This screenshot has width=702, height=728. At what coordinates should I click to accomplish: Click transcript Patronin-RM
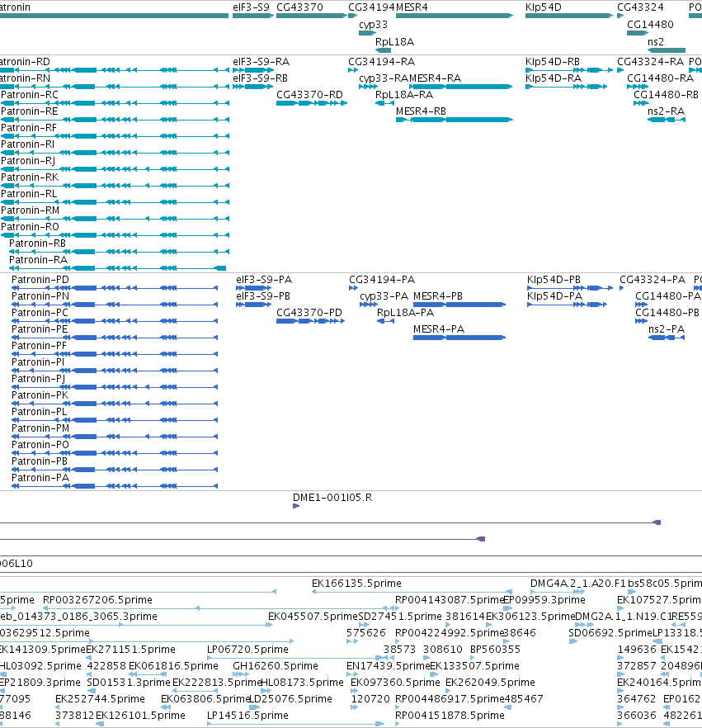(115, 219)
